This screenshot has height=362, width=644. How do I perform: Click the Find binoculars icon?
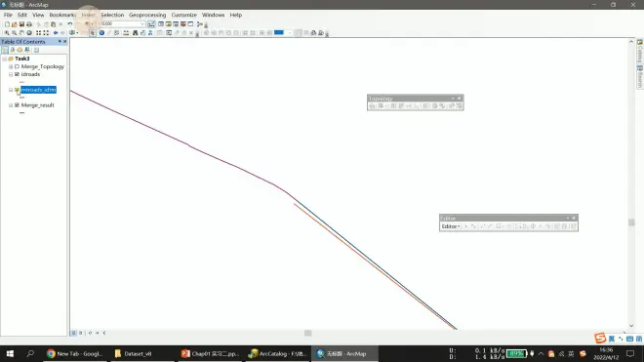coord(135,33)
